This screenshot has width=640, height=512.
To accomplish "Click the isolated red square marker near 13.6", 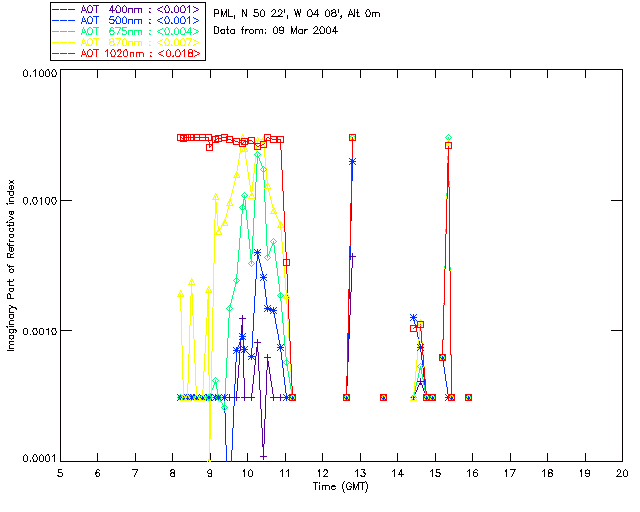I will [x=383, y=397].
